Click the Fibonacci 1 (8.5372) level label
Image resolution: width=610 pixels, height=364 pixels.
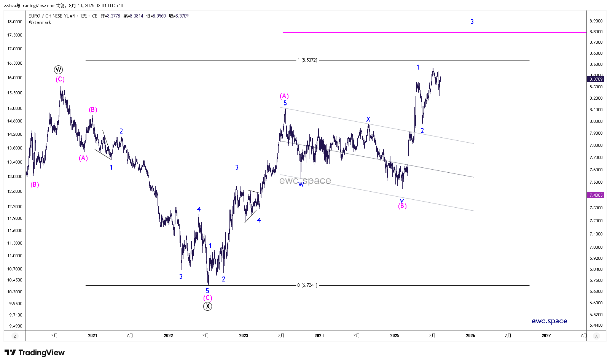pyautogui.click(x=307, y=60)
